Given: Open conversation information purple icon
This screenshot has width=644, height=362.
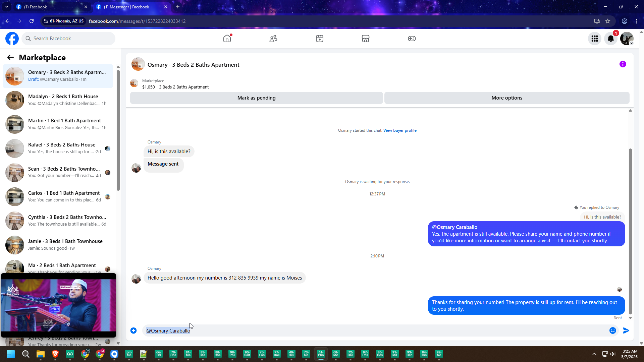Looking at the screenshot, I should click(623, 64).
